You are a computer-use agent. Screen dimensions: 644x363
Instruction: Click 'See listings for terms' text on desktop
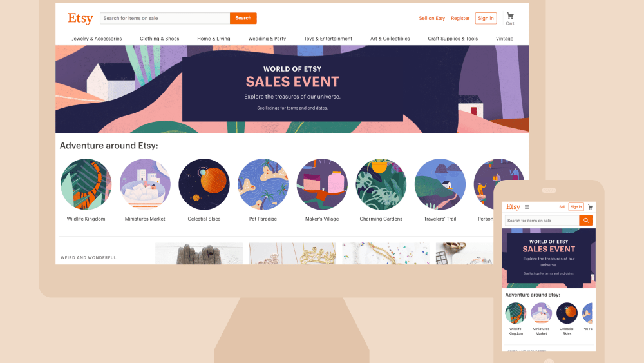point(292,108)
